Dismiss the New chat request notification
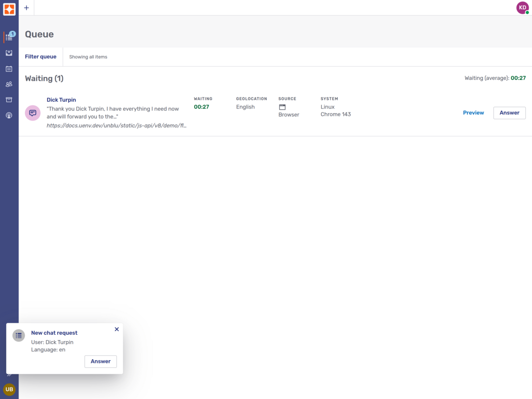This screenshot has height=399, width=532. click(117, 329)
